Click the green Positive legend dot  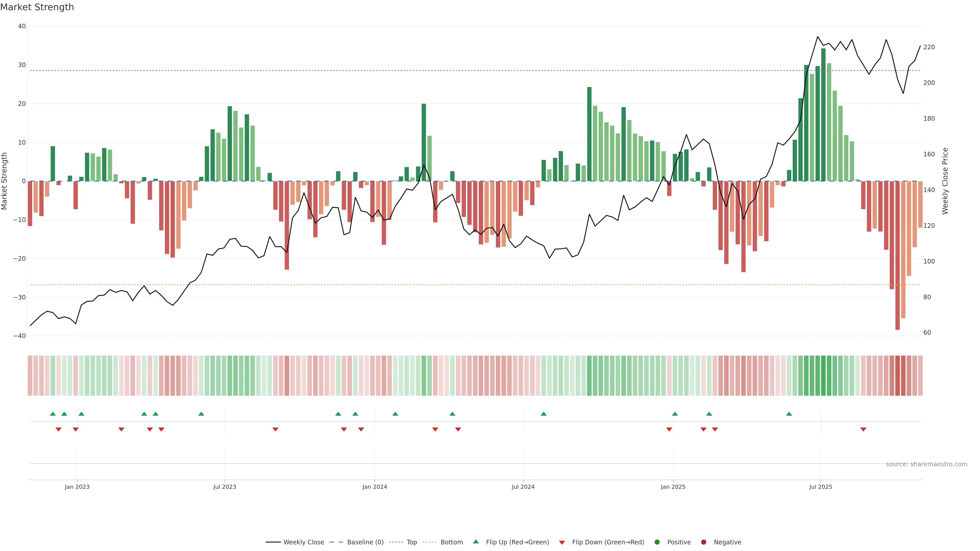[657, 542]
